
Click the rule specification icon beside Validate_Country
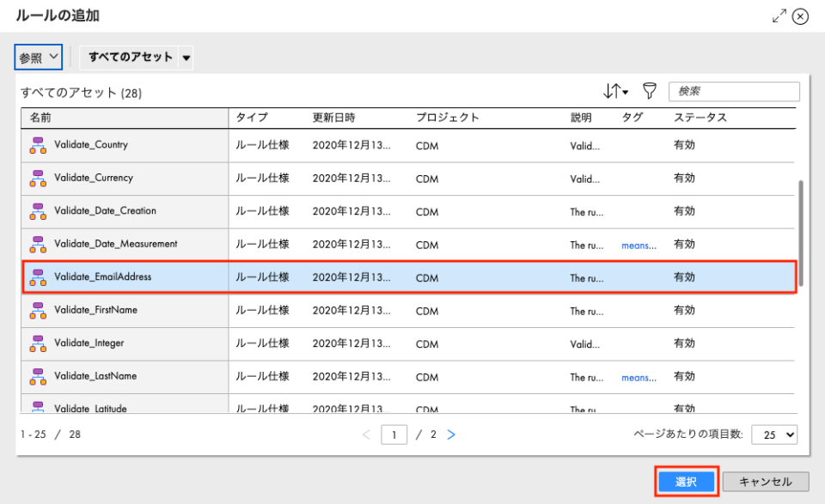tap(37, 146)
